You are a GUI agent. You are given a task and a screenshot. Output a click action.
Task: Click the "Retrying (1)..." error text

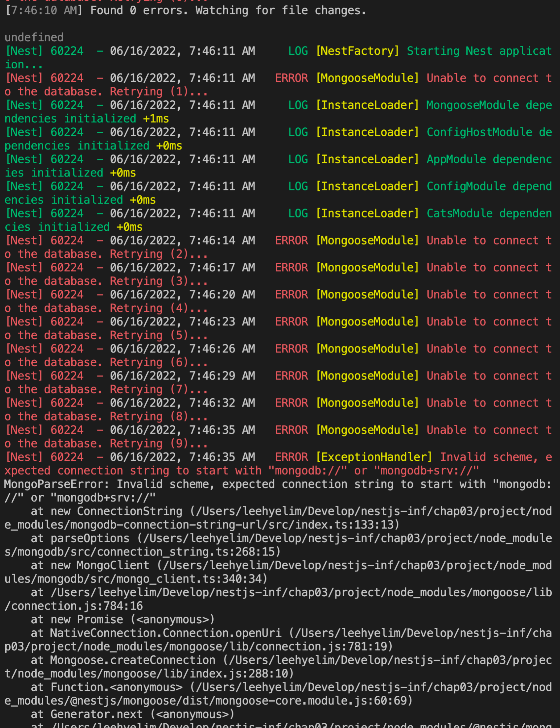[159, 92]
